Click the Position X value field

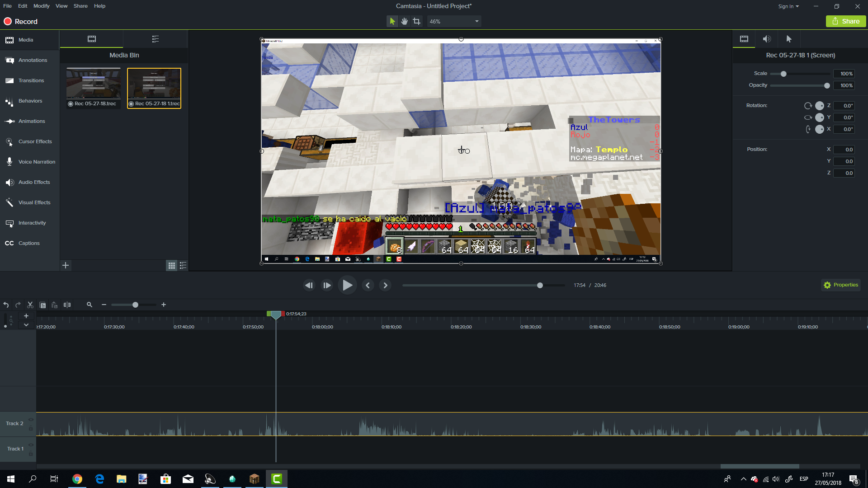tap(844, 150)
